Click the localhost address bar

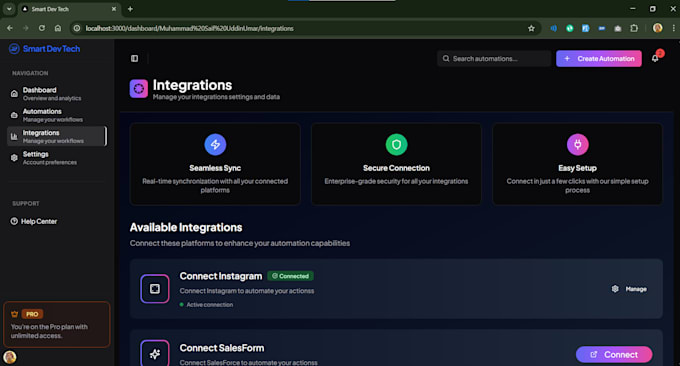304,28
